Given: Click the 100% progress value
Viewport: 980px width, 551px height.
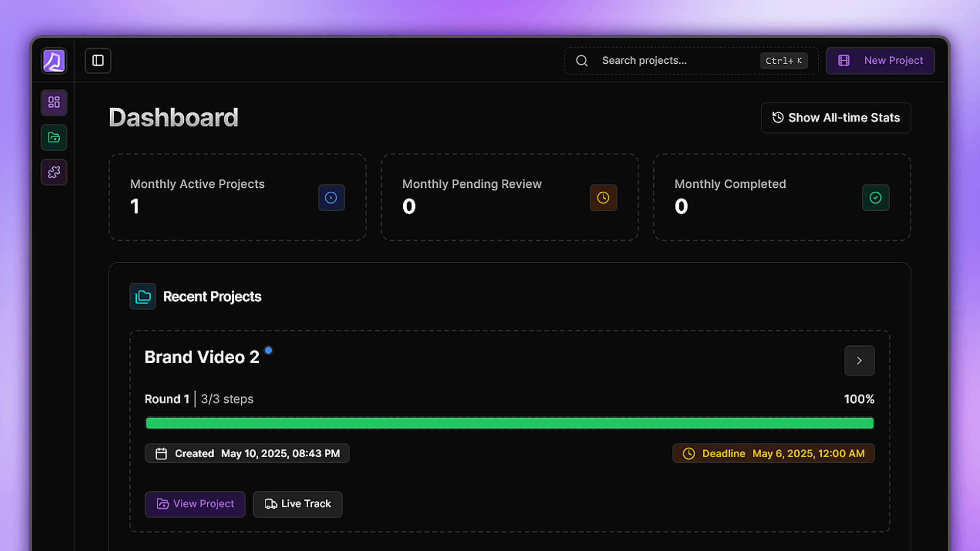Looking at the screenshot, I should (859, 399).
